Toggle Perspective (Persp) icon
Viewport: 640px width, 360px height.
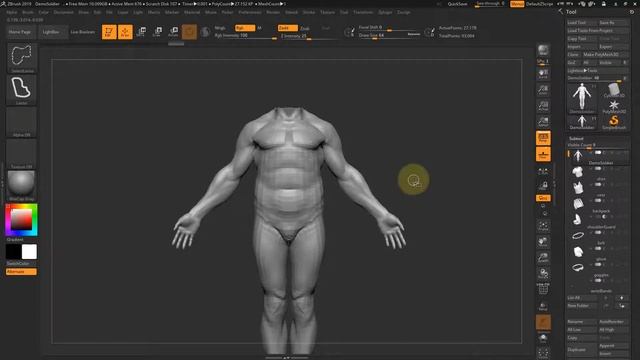point(543,138)
